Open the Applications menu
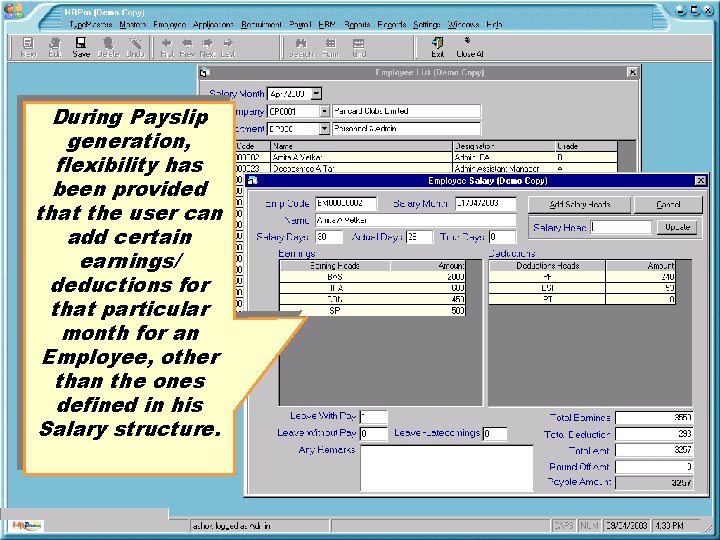The height and width of the screenshot is (540, 720). (213, 24)
